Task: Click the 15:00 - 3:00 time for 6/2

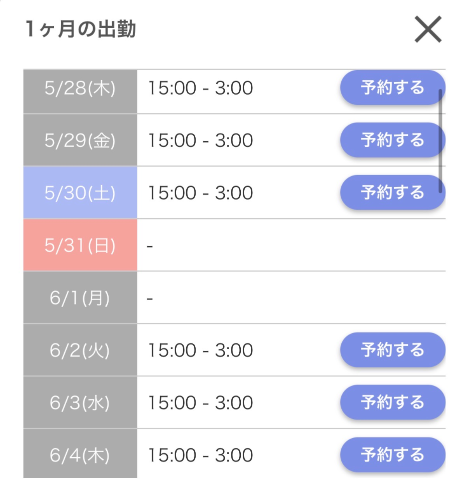Action: pos(200,350)
